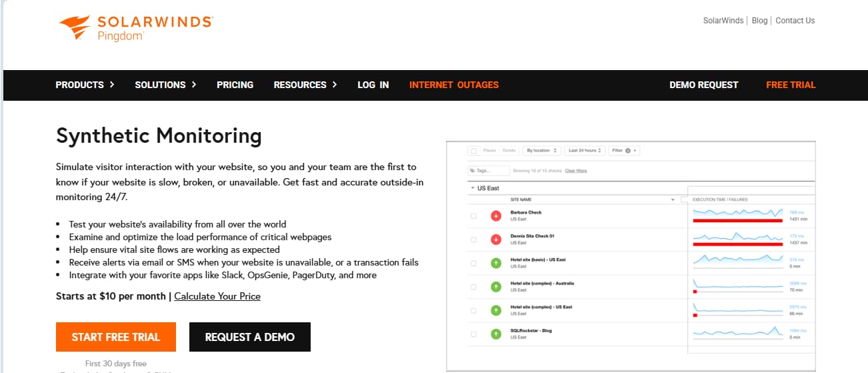This screenshot has width=868, height=373.
Task: Open the Calculate Your Price link
Action: point(217,296)
